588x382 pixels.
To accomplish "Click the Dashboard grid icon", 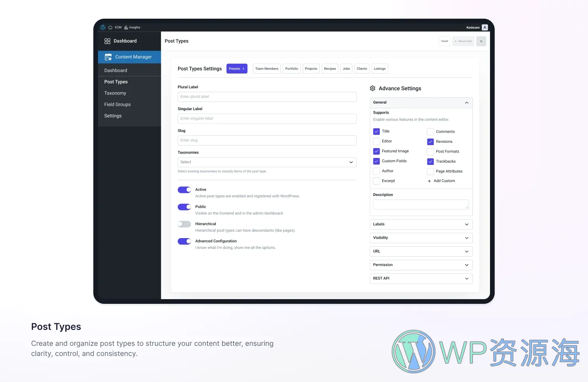I will point(108,41).
